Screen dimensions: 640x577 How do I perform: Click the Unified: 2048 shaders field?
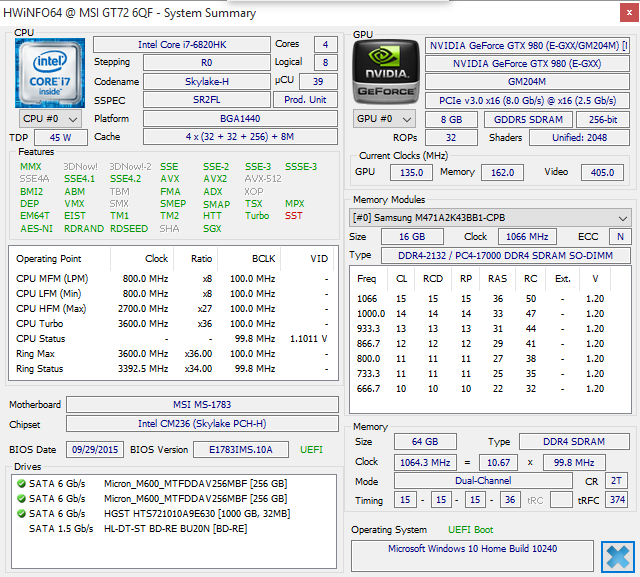point(579,138)
